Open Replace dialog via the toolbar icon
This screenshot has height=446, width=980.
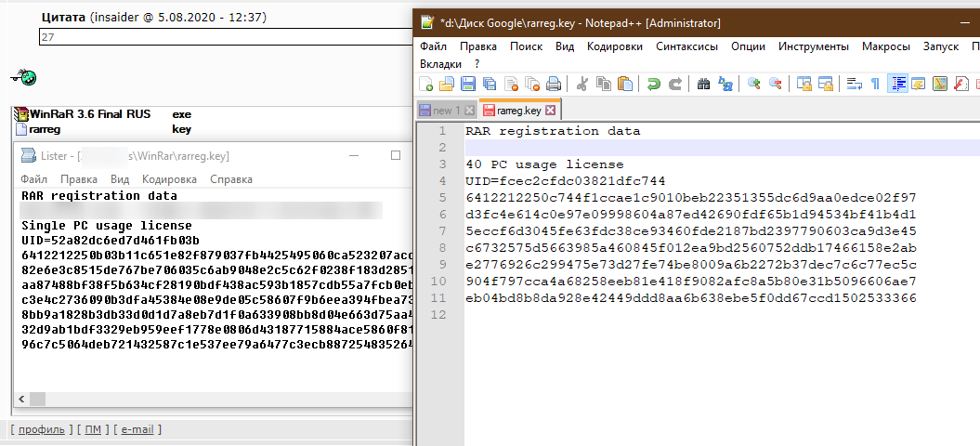[725, 84]
